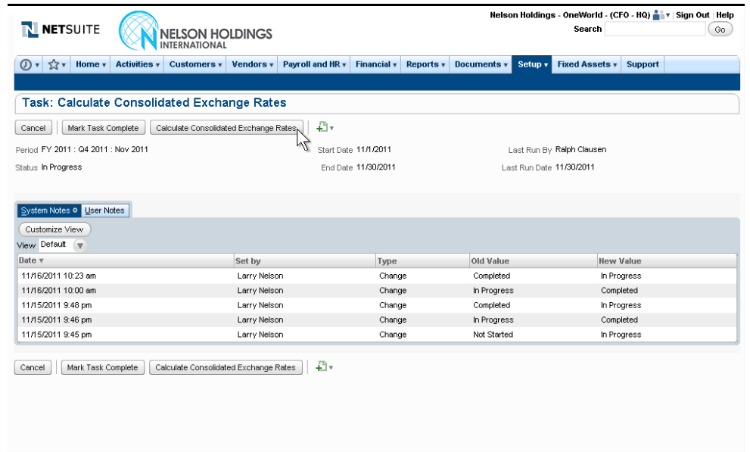The width and height of the screenshot is (750, 452).
Task: Focus the Search input field
Action: (x=655, y=29)
